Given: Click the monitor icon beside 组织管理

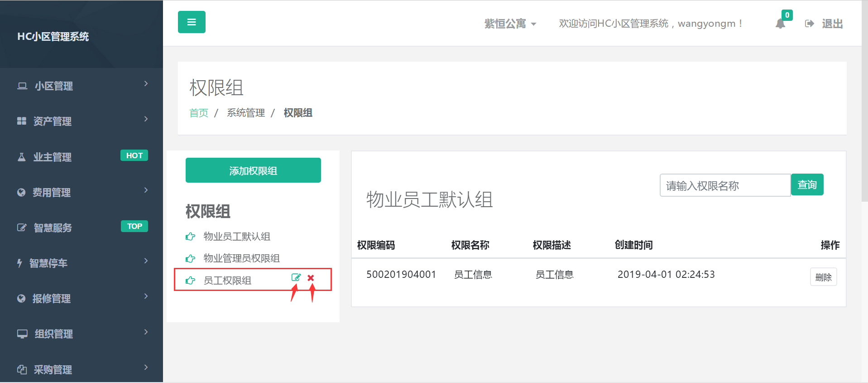Looking at the screenshot, I should point(22,334).
